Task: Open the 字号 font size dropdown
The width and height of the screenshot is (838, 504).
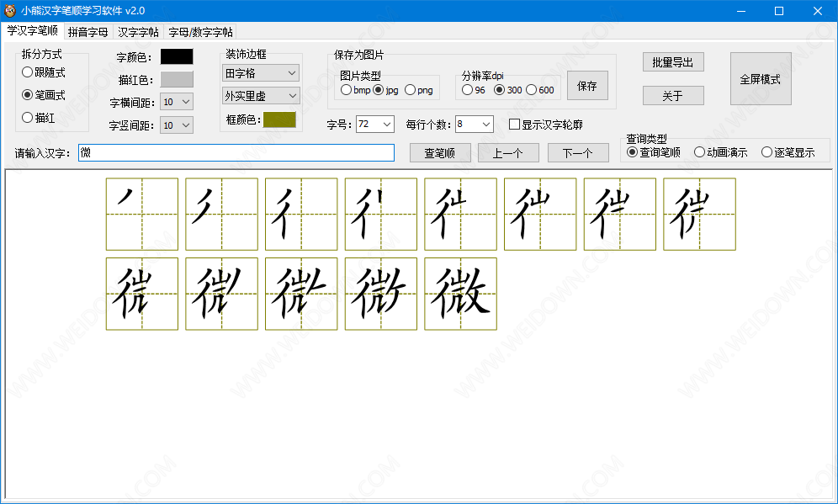Action: (x=375, y=125)
